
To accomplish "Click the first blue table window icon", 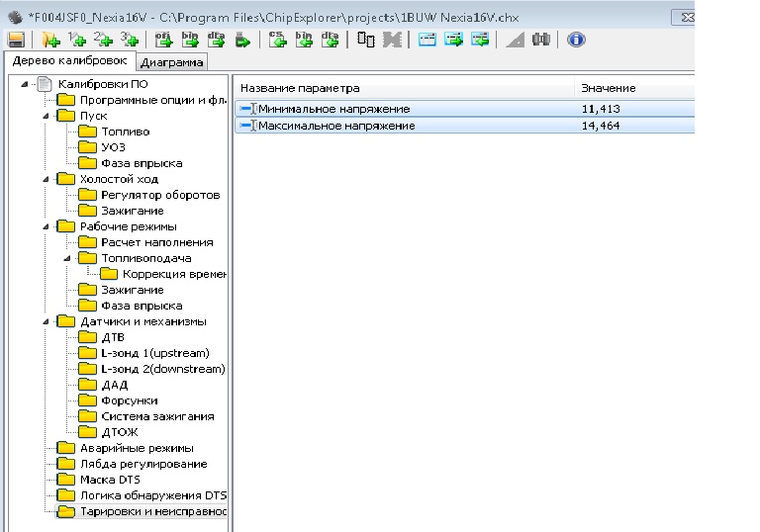I will (427, 41).
